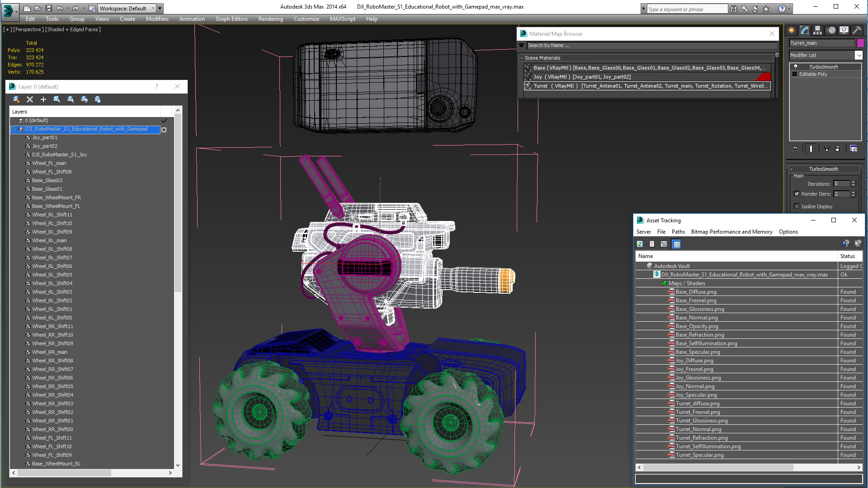Open the Undo history dropdown arrow

pos(68,8)
